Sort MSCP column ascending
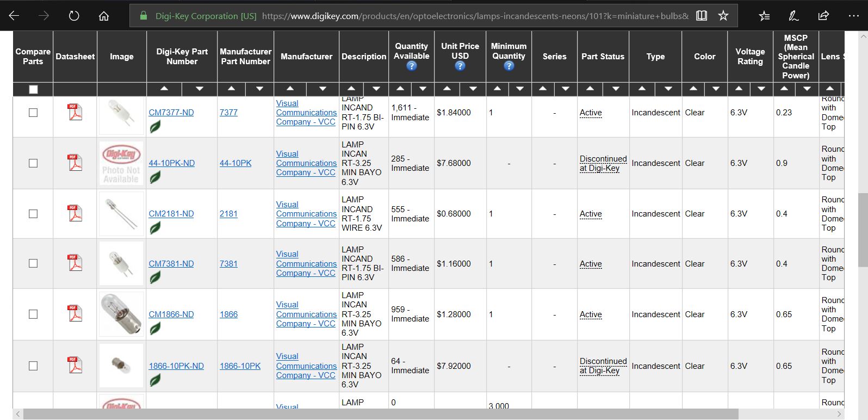Viewport: 868px width, 420px height. pyautogui.click(x=784, y=89)
